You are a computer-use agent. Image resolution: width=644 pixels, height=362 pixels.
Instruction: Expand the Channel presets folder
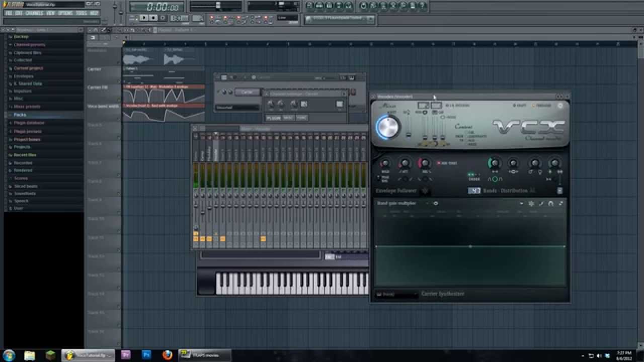(29, 45)
